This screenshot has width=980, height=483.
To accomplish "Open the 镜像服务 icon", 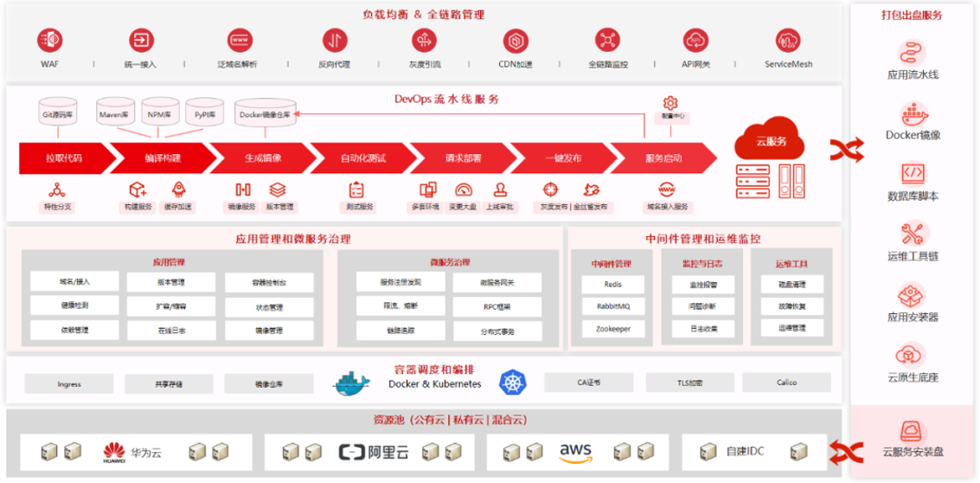I will pyautogui.click(x=242, y=189).
